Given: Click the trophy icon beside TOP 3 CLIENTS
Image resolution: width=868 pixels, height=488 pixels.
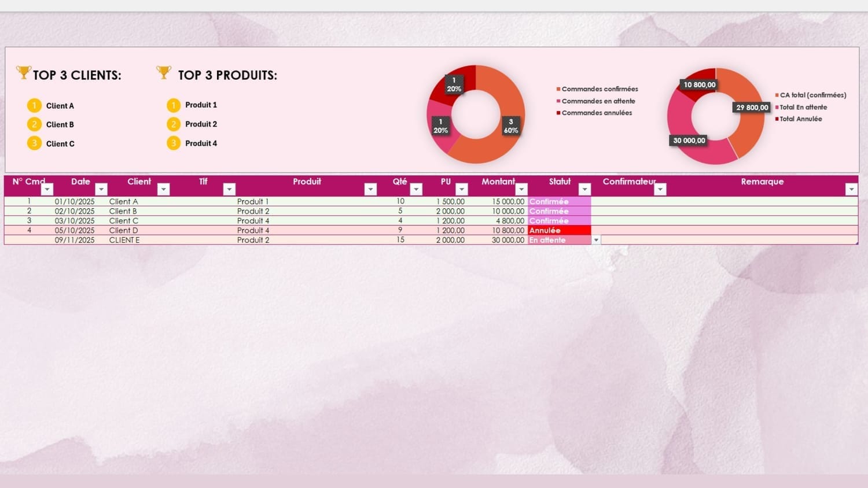Looking at the screenshot, I should (23, 72).
